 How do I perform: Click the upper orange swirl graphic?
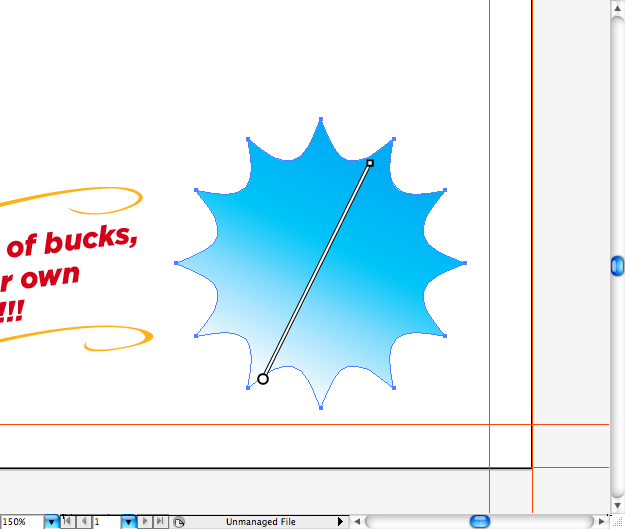72,200
